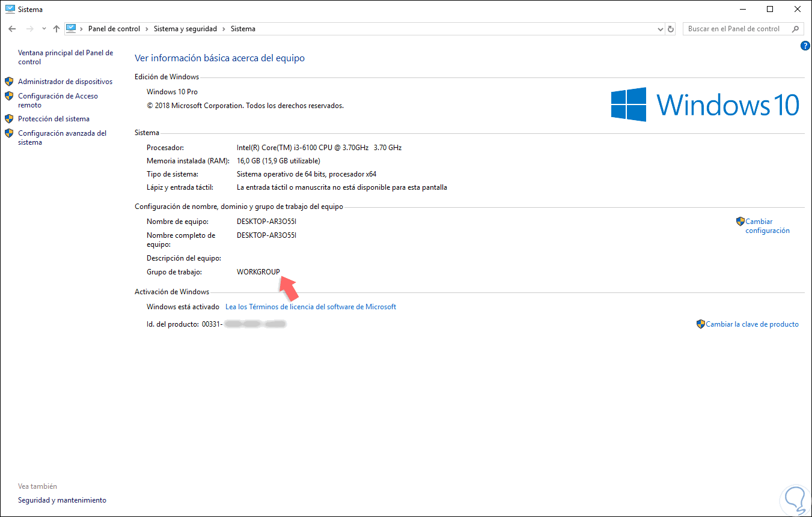This screenshot has width=812, height=517.
Task: Click the 16,0 GB (15,9 GB utilizable) value
Action: point(278,161)
